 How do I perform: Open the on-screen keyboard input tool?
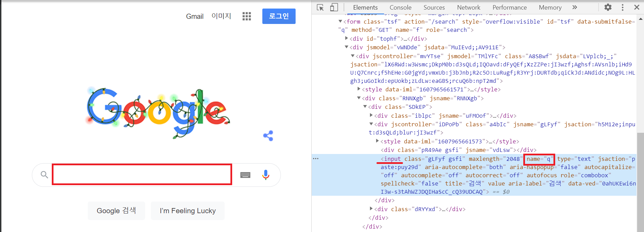click(x=245, y=175)
